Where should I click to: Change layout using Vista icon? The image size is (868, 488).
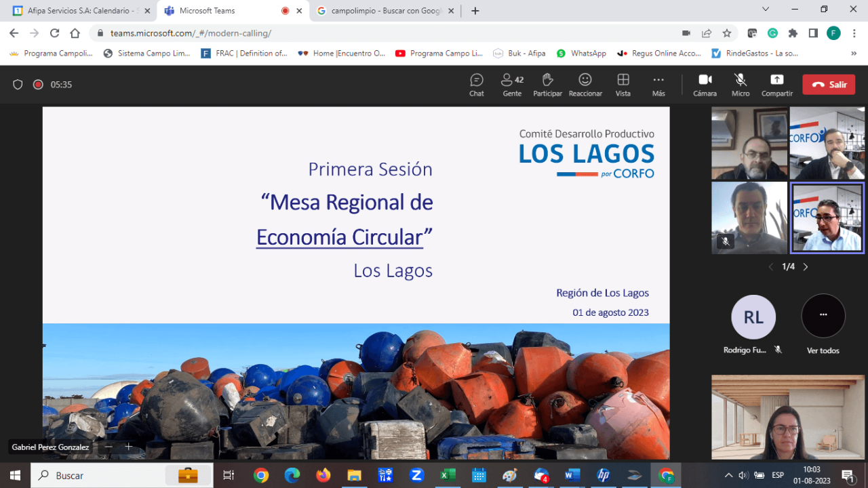click(x=623, y=85)
